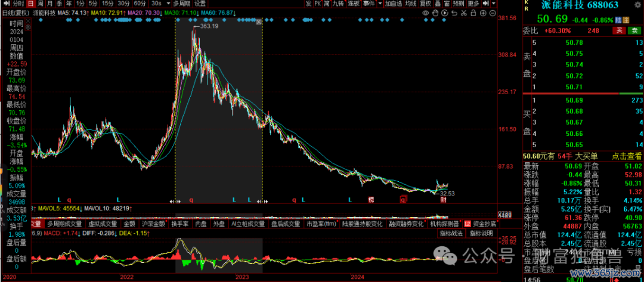Toggle the 均线 moving average lines
644x282 pixels.
coord(411,4)
